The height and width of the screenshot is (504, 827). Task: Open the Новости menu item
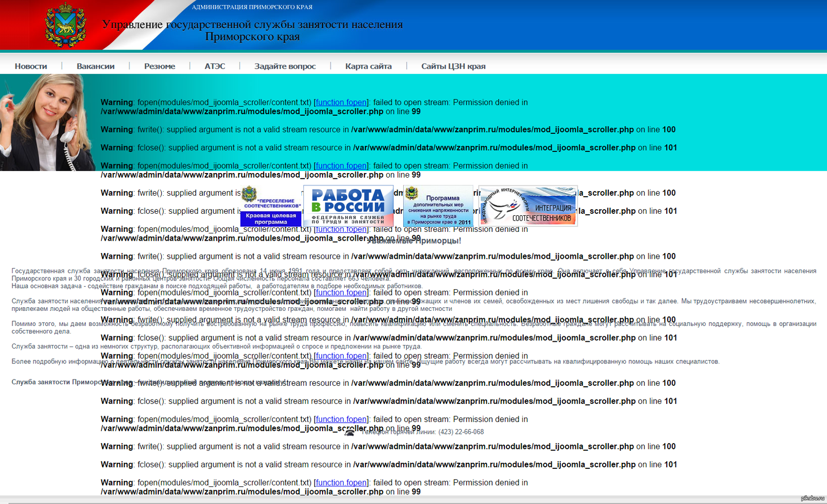(x=31, y=66)
